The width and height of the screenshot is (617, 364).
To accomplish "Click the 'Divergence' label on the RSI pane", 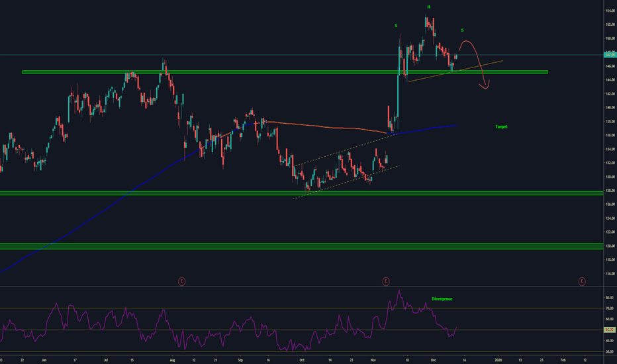I will coord(442,298).
